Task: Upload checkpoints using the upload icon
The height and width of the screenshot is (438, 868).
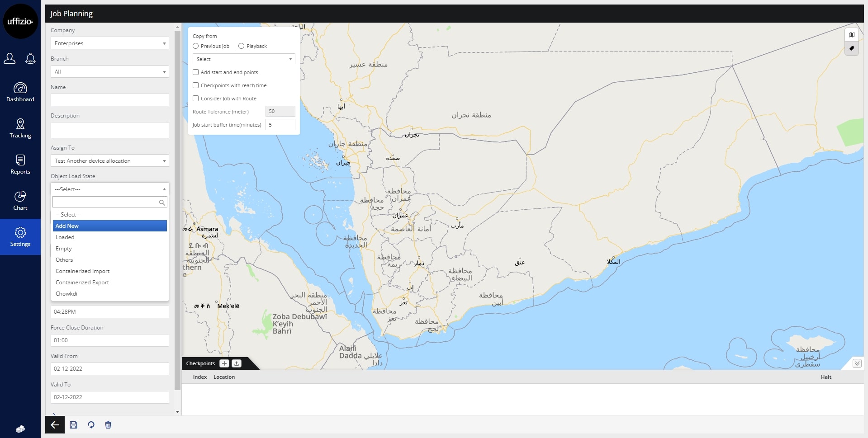Action: click(237, 363)
